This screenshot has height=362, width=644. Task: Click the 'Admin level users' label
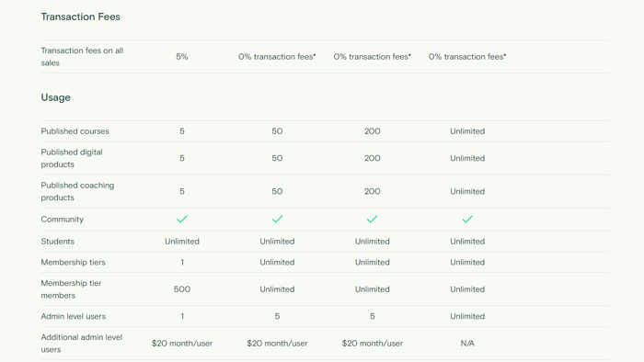73,316
